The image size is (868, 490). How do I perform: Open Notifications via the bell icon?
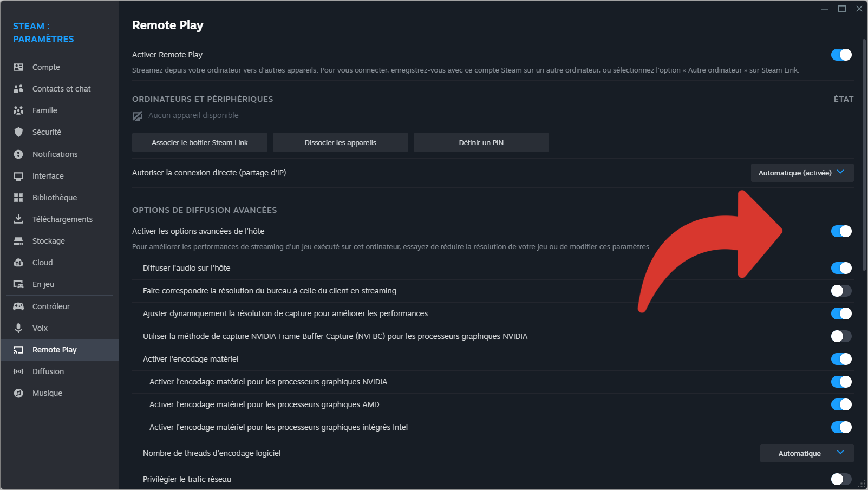(18, 154)
